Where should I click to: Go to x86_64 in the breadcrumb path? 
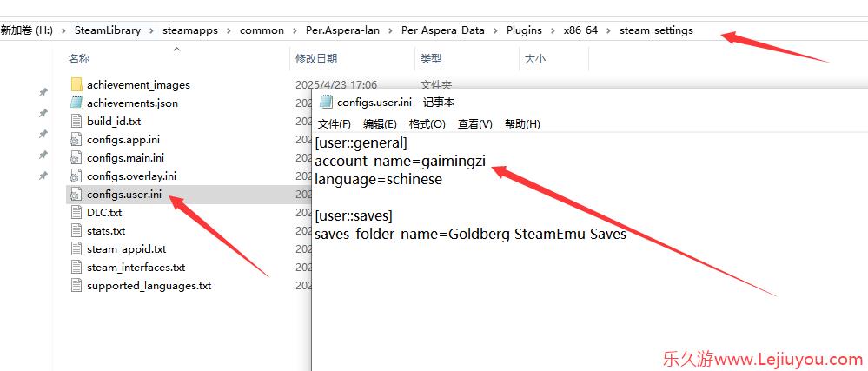click(580, 30)
